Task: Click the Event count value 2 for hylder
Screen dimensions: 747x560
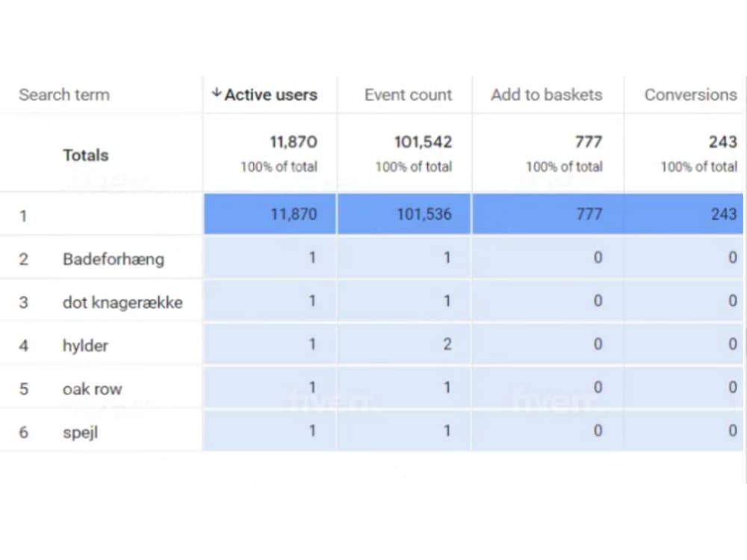Action: click(x=447, y=345)
